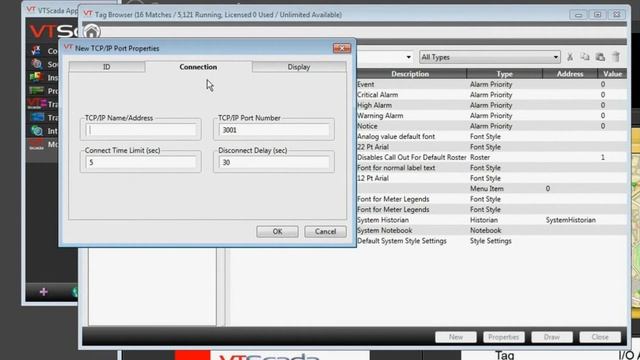Select the 'Notice' row
The image size is (640, 360).
coord(491,126)
